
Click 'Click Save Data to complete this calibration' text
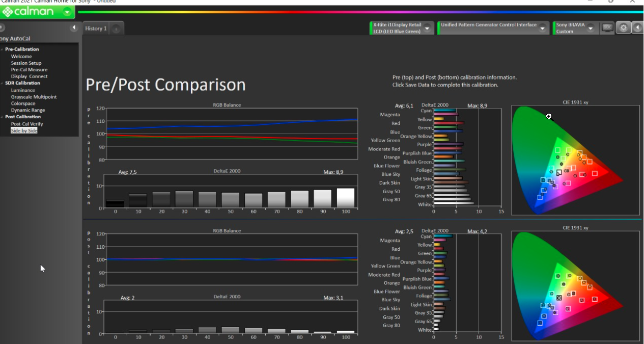(445, 85)
